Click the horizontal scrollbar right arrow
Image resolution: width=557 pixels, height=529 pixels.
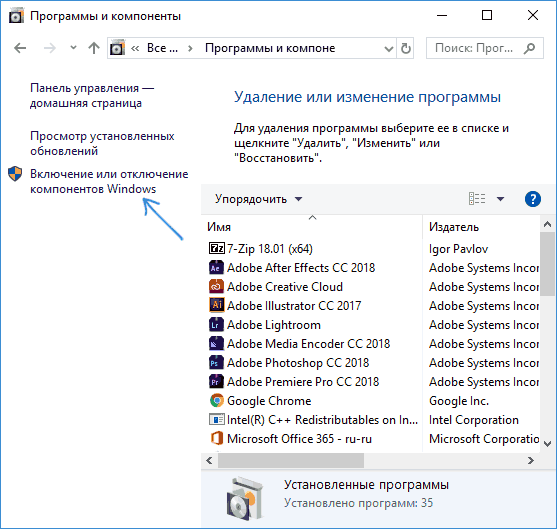pos(531,461)
